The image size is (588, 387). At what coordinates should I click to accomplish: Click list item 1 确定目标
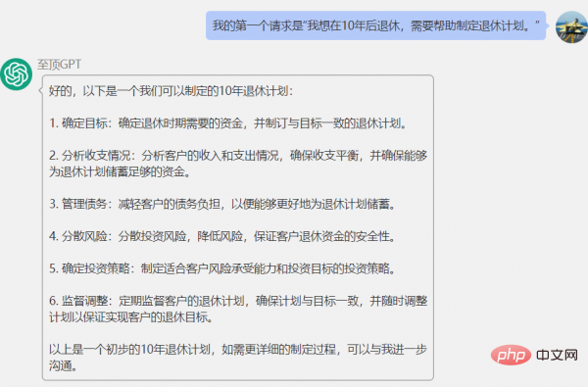(x=228, y=123)
